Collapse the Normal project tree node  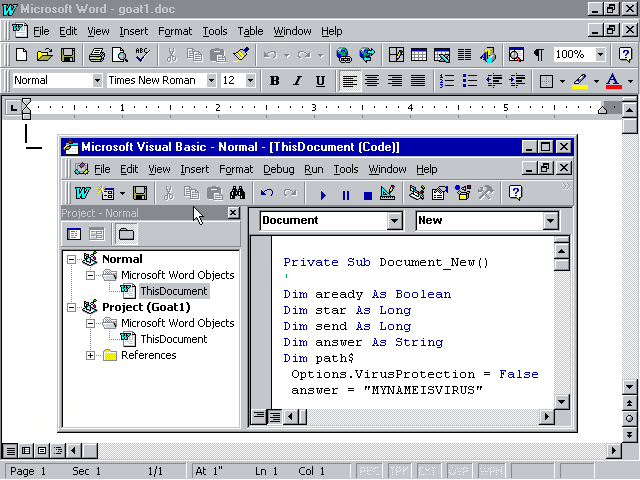click(71, 259)
